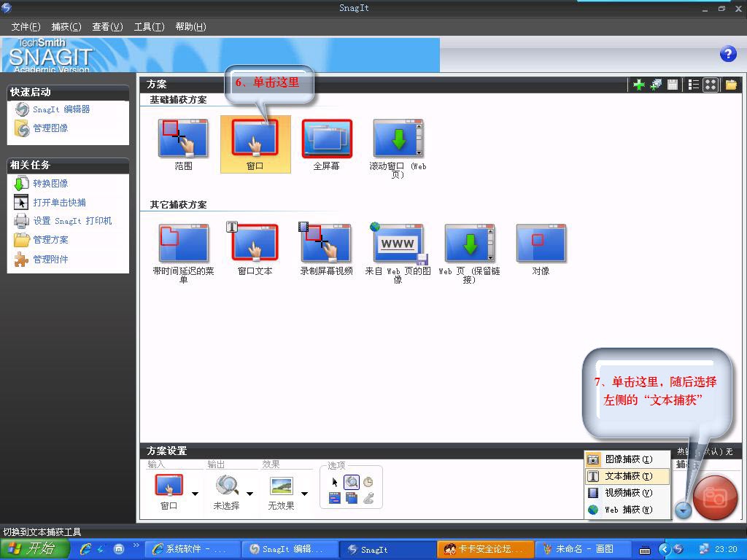Click the 窗口 input mode icon
Image resolution: width=747 pixels, height=560 pixels.
169,486
